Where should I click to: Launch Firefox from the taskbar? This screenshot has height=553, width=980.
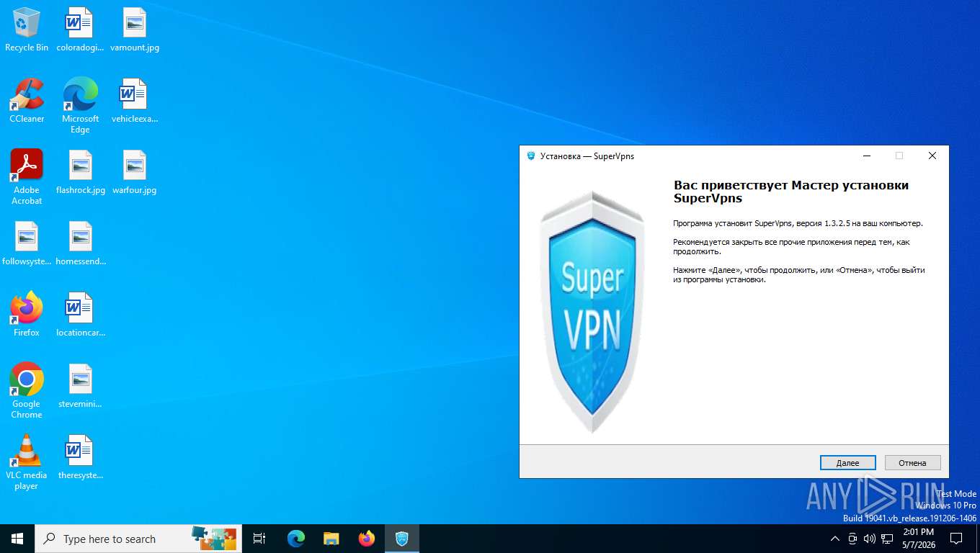point(367,539)
